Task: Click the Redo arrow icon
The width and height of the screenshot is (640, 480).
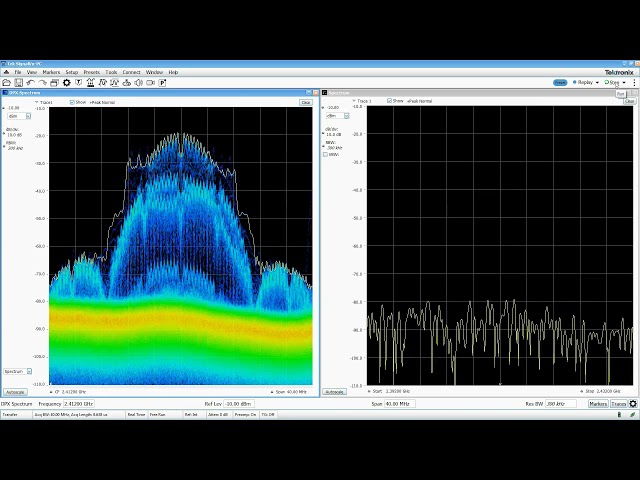Action: [42, 83]
